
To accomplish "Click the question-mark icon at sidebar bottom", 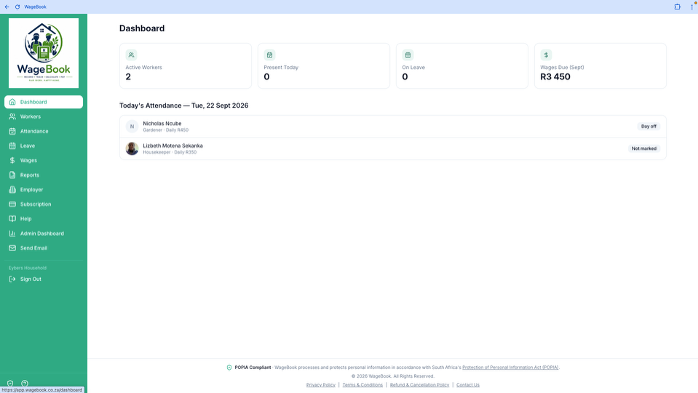I will [x=24, y=383].
